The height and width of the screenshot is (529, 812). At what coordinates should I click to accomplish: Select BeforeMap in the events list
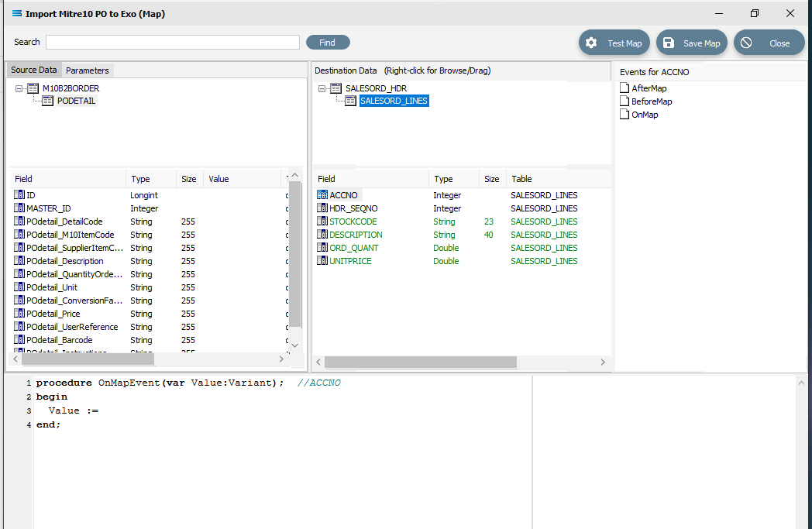(652, 101)
